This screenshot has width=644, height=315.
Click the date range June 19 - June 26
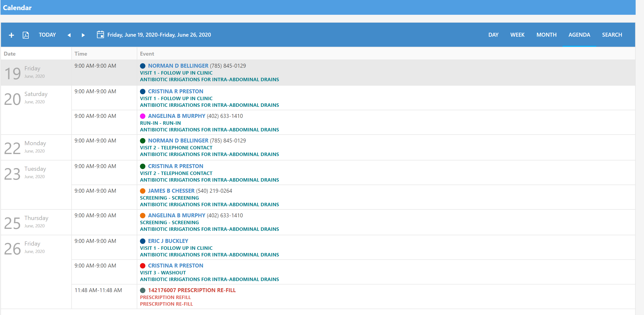pyautogui.click(x=159, y=35)
